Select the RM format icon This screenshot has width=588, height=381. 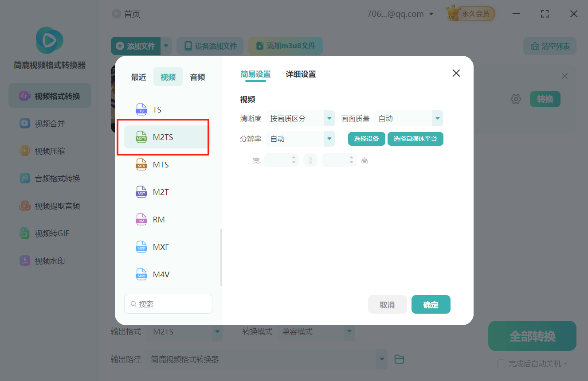[x=141, y=219]
